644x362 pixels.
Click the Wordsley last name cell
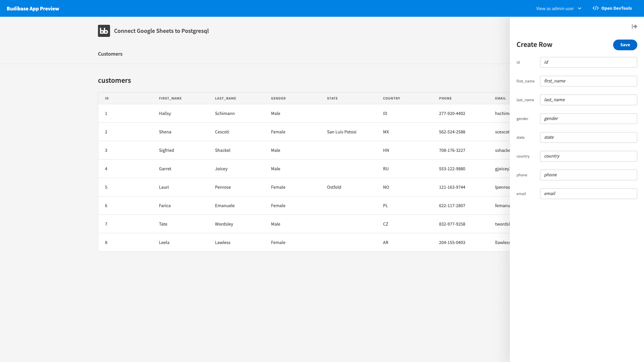(x=224, y=224)
